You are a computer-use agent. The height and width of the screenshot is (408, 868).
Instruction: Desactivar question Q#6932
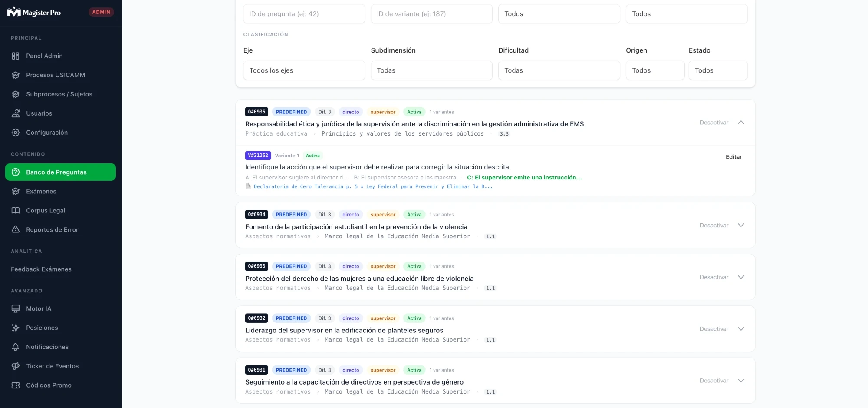tap(714, 329)
